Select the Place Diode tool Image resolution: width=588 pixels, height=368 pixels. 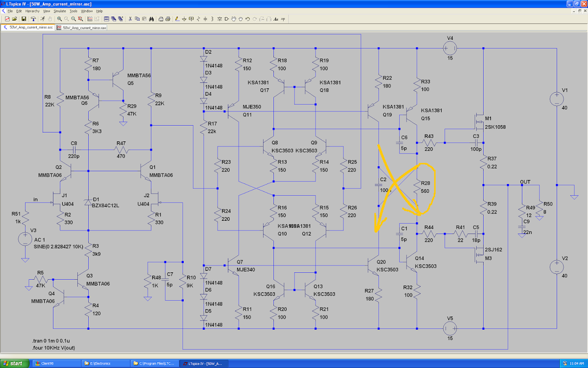tap(220, 19)
